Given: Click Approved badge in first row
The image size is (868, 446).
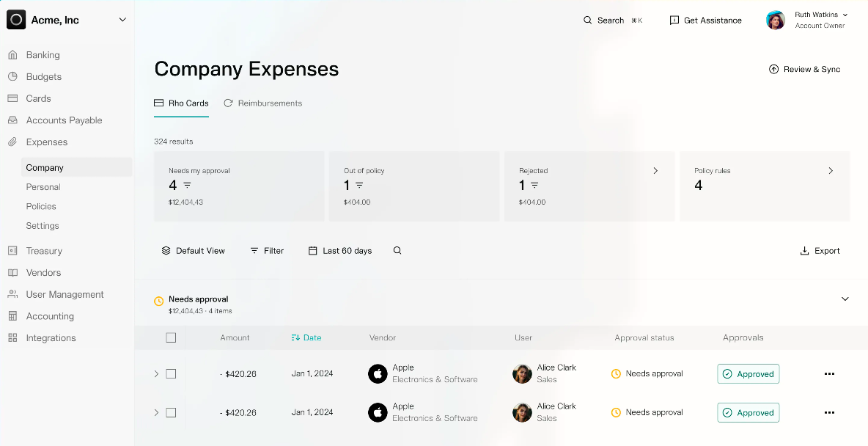Looking at the screenshot, I should (749, 374).
